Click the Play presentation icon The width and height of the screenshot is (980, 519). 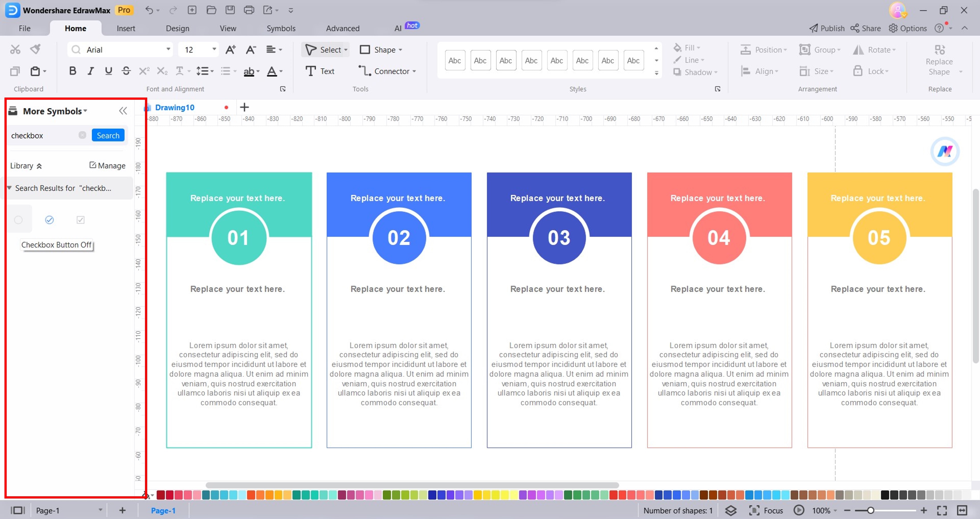coord(798,510)
